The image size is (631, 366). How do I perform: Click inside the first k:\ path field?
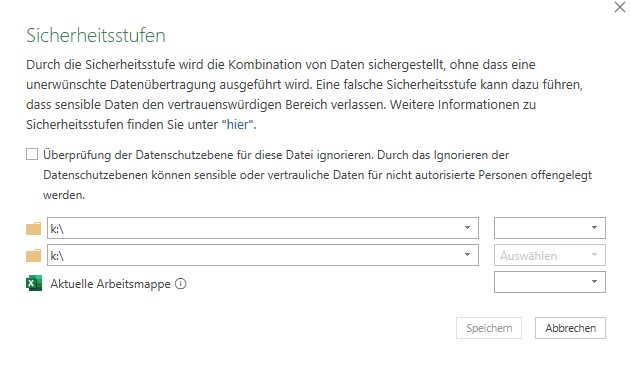263,228
